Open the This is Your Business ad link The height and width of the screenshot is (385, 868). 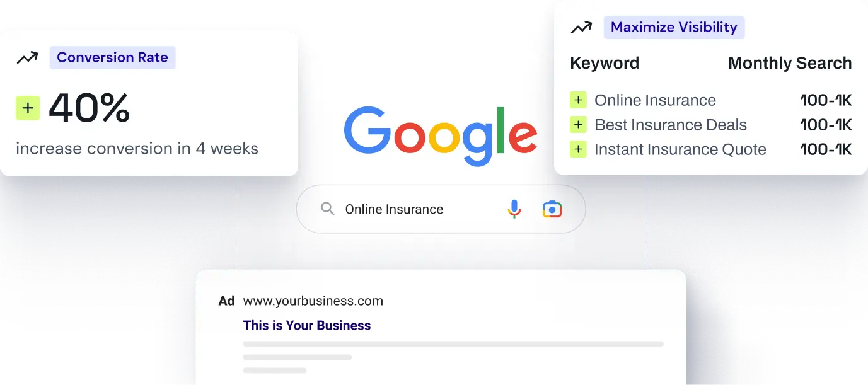[307, 325]
